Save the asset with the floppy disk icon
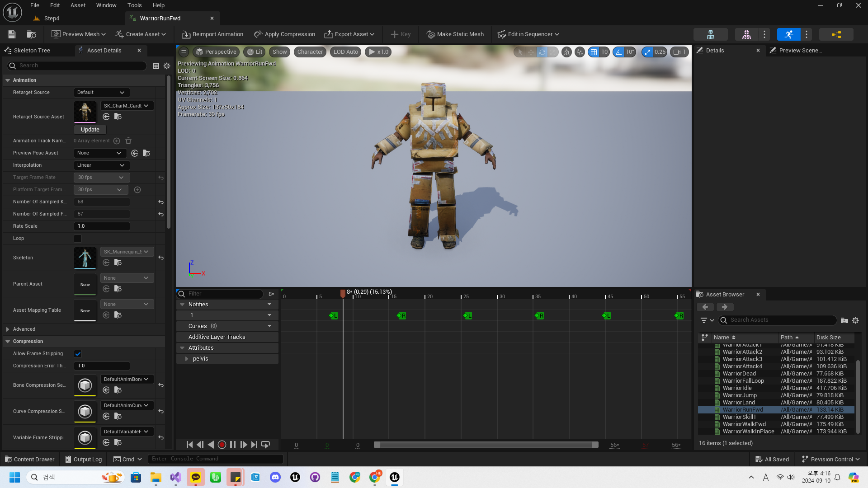This screenshot has width=868, height=488. pyautogui.click(x=12, y=34)
